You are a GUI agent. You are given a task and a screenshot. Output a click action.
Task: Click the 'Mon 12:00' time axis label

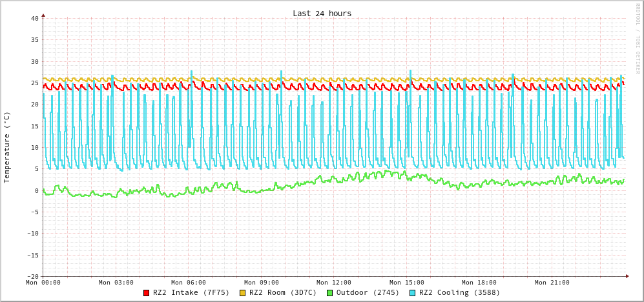[334, 283]
